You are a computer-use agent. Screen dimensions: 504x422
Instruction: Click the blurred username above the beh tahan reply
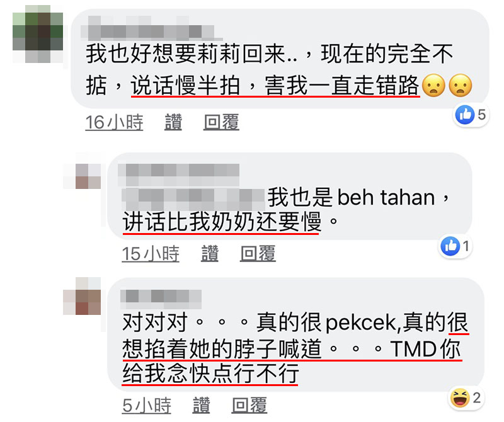pyautogui.click(x=179, y=174)
